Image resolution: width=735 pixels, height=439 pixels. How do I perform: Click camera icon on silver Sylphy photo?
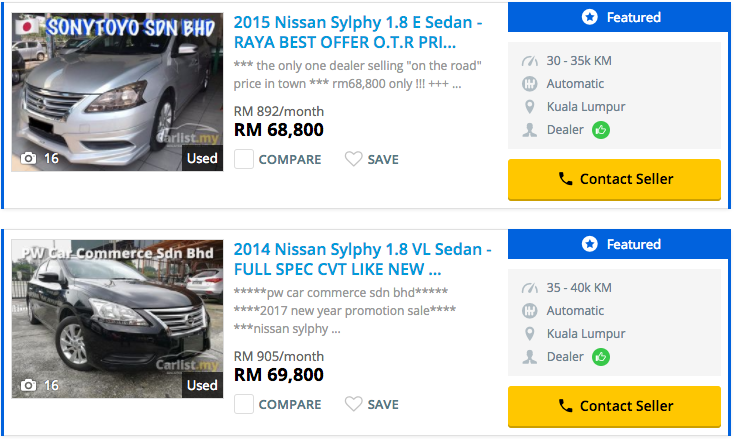click(28, 158)
